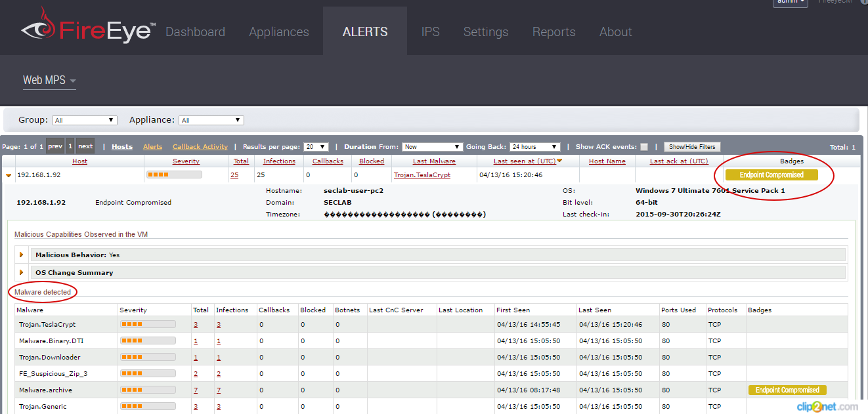
Task: Open the Group dropdown
Action: click(x=85, y=120)
